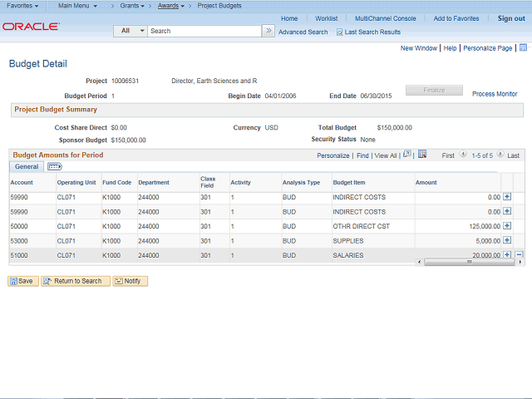Image resolution: width=532 pixels, height=399 pixels.
Task: Add row after OTHR DIRECT CST
Action: point(507,225)
